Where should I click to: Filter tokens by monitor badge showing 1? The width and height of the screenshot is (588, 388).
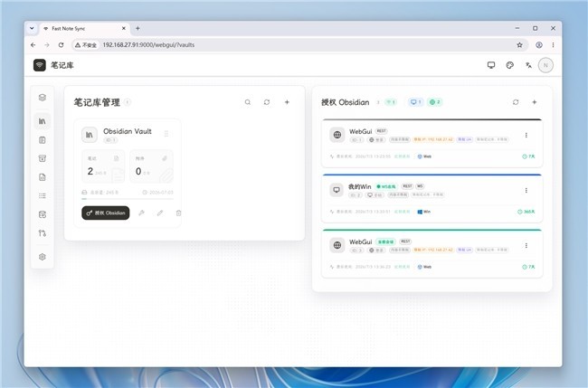point(415,102)
